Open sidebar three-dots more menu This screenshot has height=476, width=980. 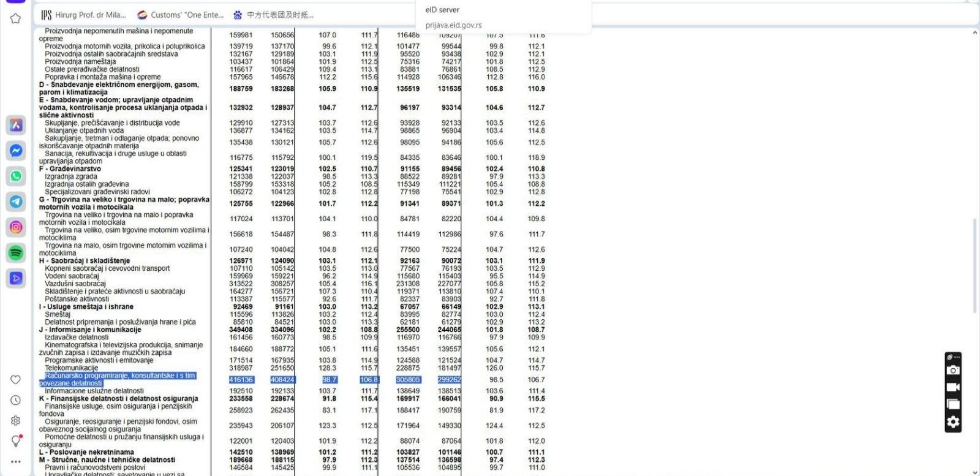pos(15,461)
